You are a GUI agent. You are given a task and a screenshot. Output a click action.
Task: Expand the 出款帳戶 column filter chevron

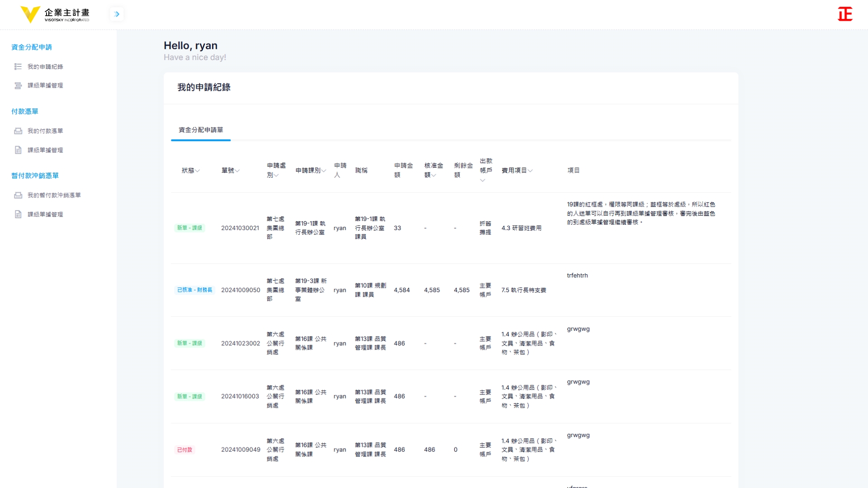click(482, 180)
